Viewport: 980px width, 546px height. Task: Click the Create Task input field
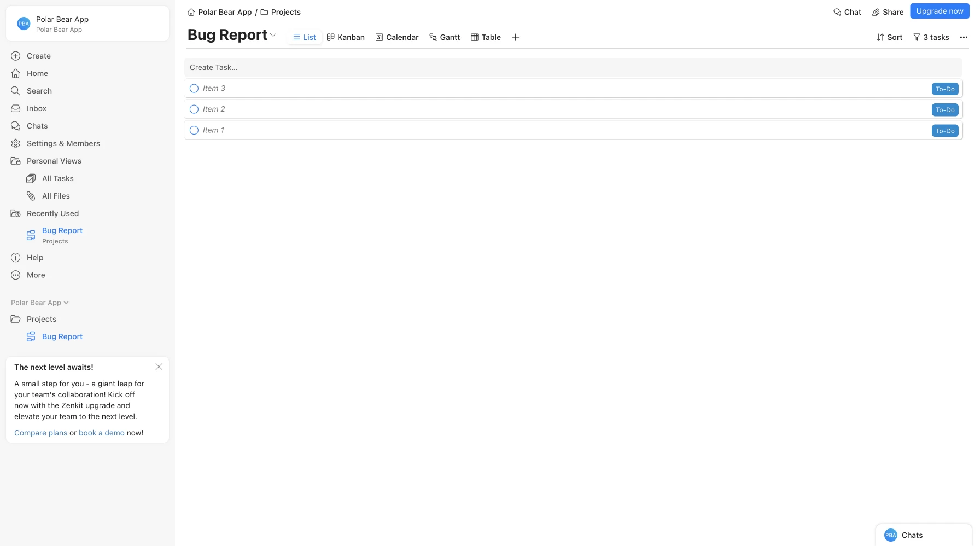(573, 67)
